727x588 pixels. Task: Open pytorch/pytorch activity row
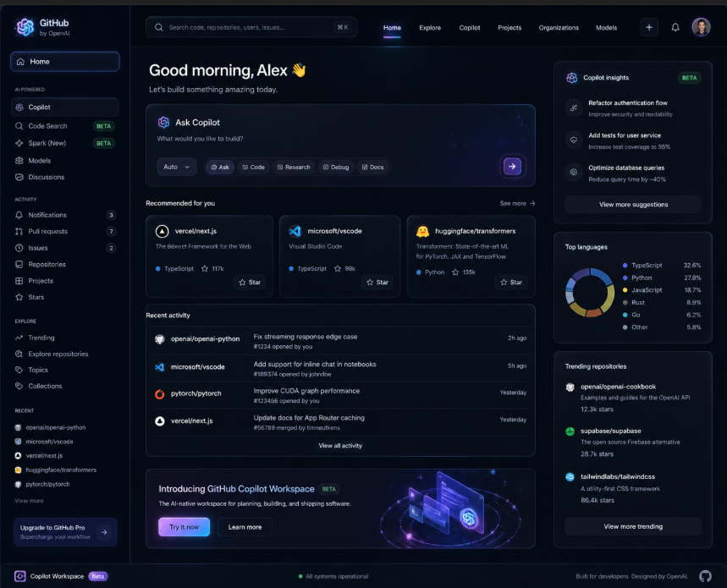[x=340, y=395]
